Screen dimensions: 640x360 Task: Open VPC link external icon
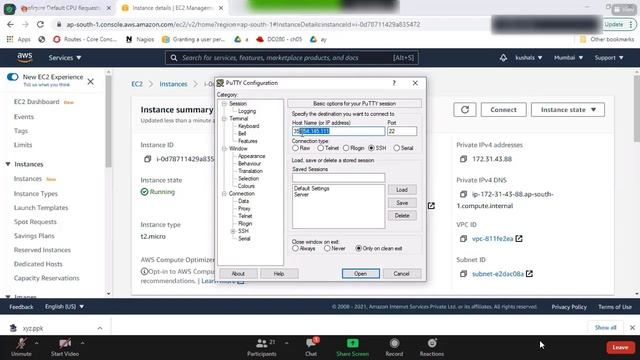[519, 238]
